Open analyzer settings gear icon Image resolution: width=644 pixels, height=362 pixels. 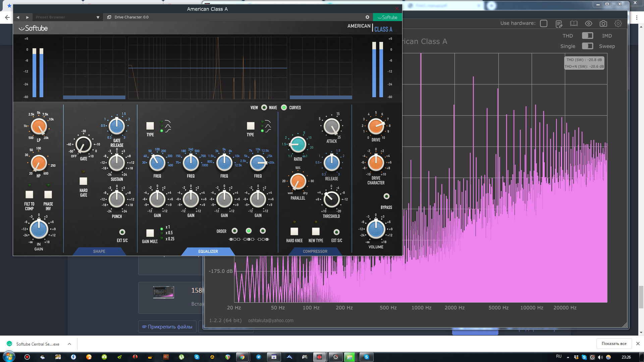618,23
